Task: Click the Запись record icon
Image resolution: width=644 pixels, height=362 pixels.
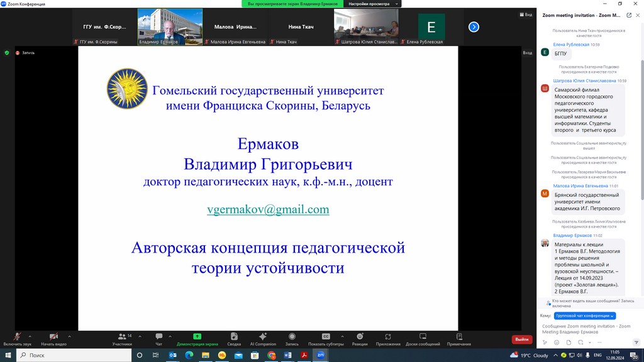Action: coord(292,338)
